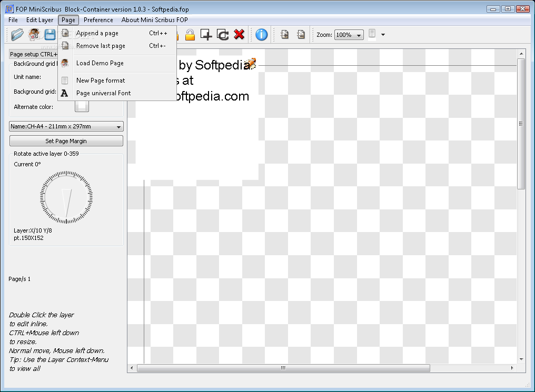Click the Load Demo Page tiger icon in the menu
Screen dimensions: 535x392
[x=64, y=63]
